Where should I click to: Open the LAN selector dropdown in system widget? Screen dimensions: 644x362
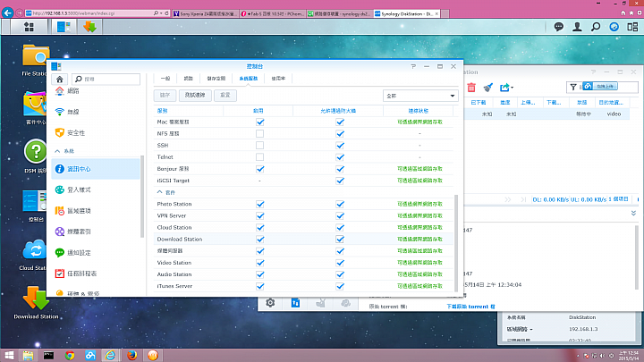531,329
